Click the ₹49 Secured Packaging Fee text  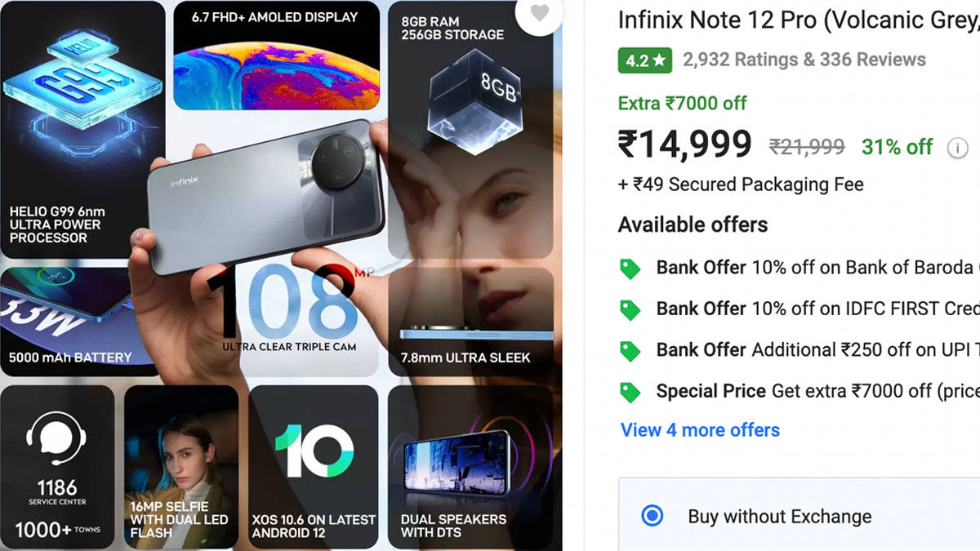click(x=740, y=184)
